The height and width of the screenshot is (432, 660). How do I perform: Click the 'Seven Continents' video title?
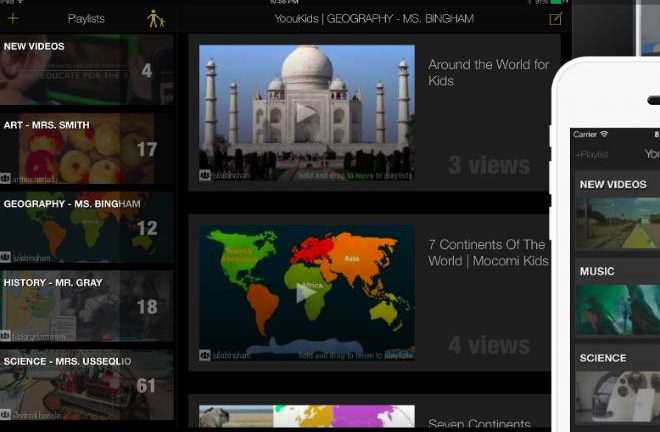click(x=479, y=424)
